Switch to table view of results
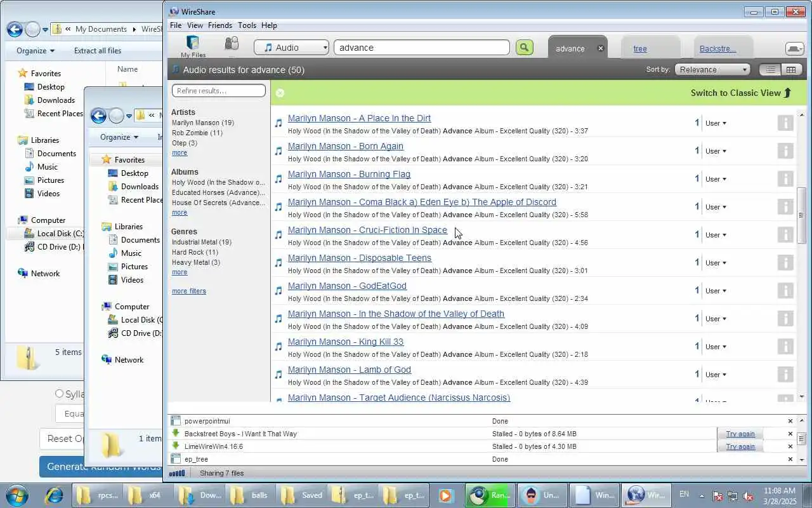 click(790, 70)
